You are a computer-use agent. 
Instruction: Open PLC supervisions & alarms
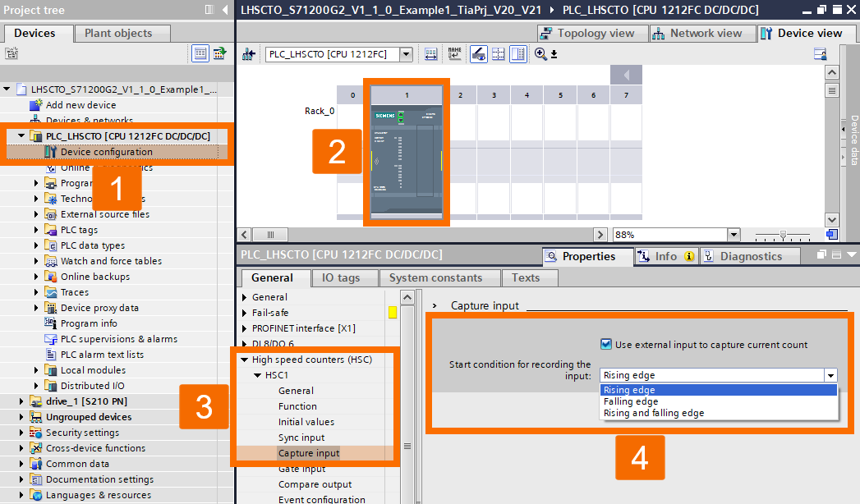pos(118,339)
